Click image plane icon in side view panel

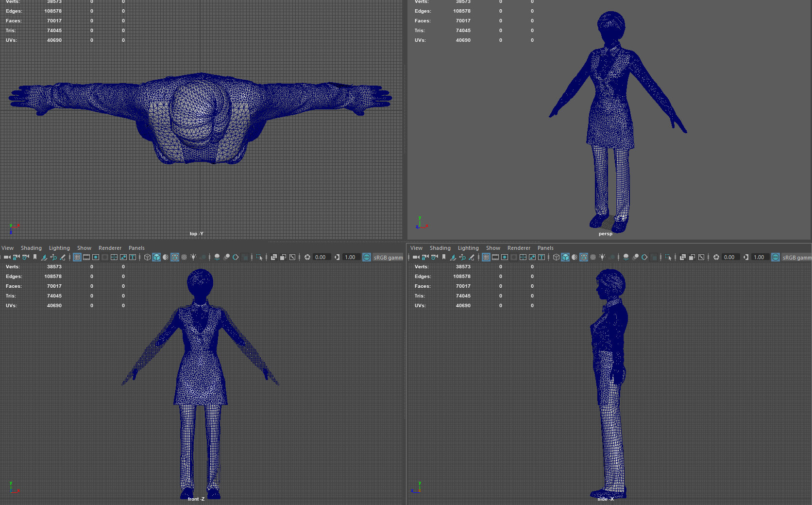[x=453, y=257]
